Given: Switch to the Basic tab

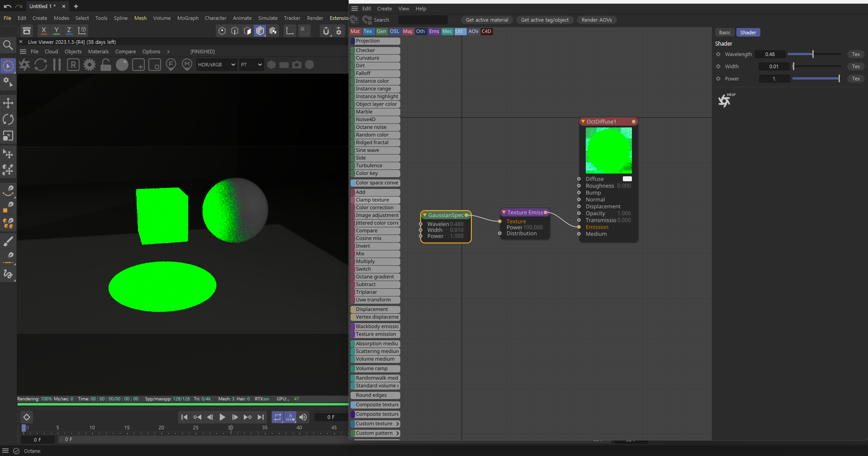Looking at the screenshot, I should click(x=724, y=33).
